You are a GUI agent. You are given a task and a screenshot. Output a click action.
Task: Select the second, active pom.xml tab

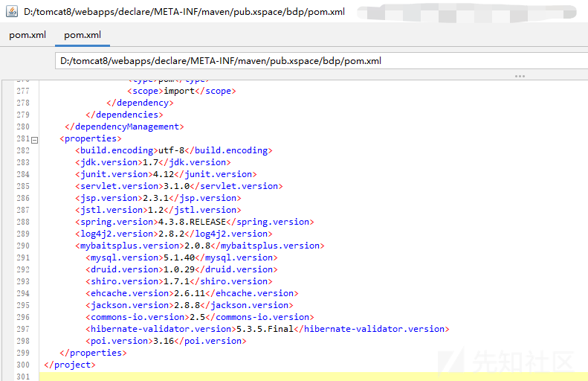tap(83, 35)
